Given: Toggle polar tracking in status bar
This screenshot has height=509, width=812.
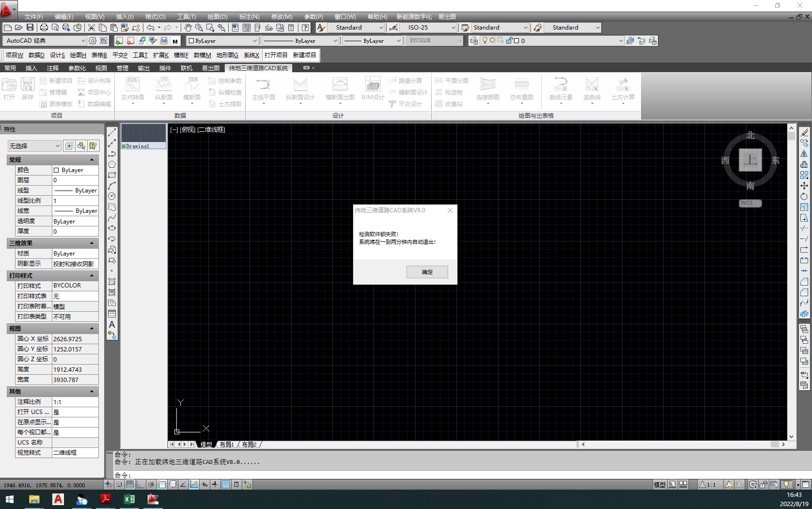Looking at the screenshot, I should [x=151, y=484].
